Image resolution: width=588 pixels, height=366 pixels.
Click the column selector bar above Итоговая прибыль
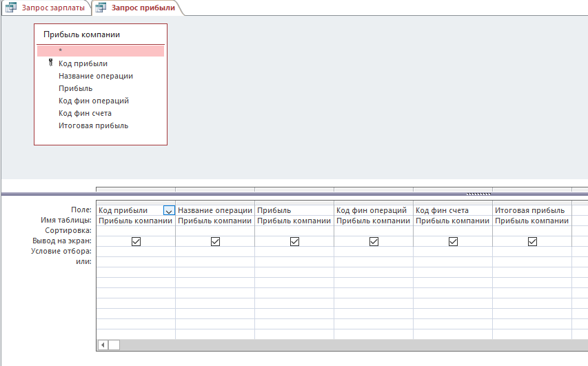[531, 203]
